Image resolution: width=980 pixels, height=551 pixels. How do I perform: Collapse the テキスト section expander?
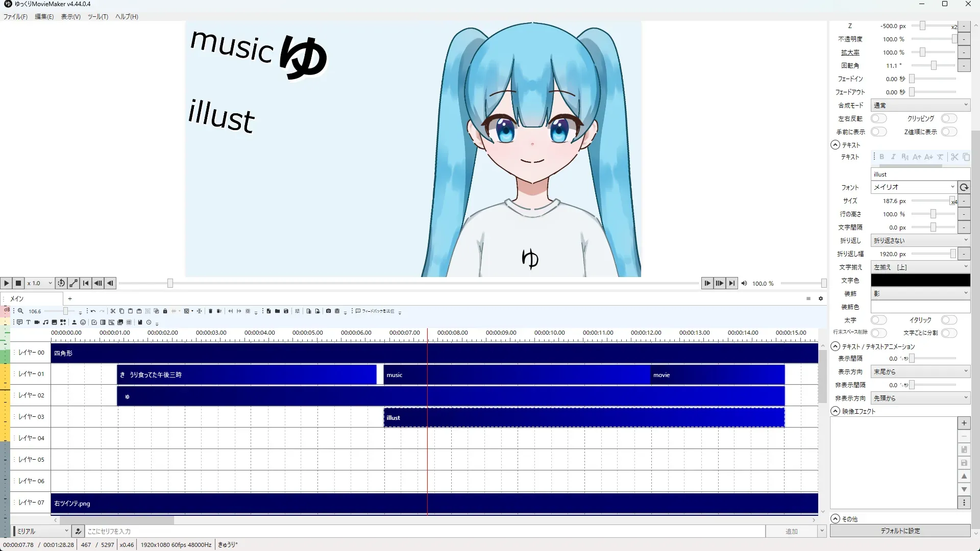point(835,145)
